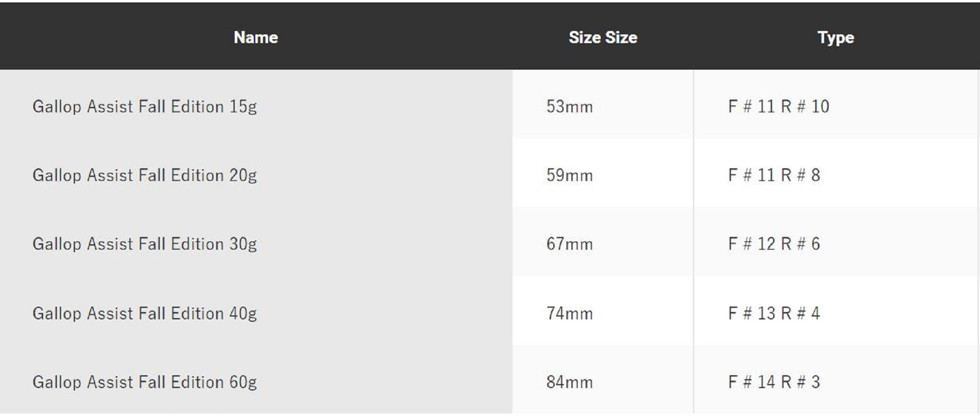The height and width of the screenshot is (416, 980).
Task: Click the 53mm size cell
Action: coord(569,106)
